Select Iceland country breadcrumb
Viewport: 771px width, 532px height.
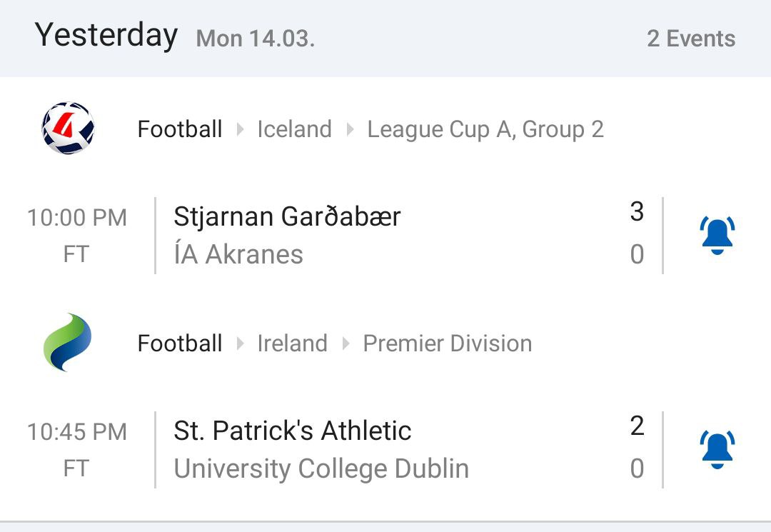pyautogui.click(x=295, y=129)
